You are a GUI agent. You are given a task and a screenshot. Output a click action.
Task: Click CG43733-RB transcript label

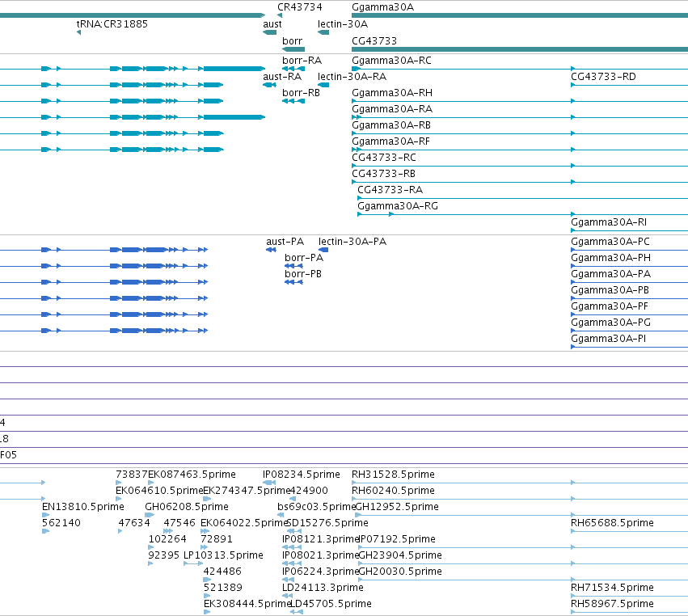[383, 174]
